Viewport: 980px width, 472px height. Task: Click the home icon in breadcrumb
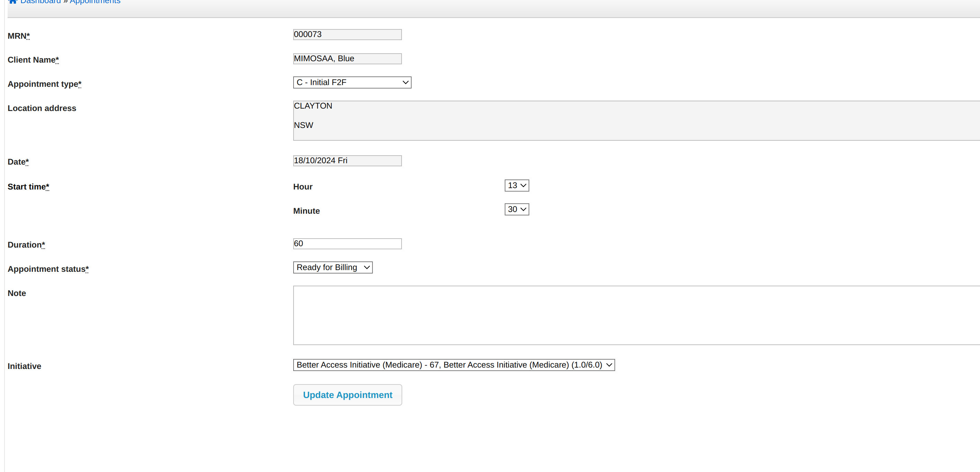pos(12,1)
